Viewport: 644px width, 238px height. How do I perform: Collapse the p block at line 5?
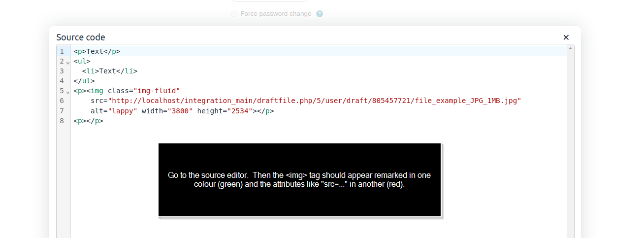[x=68, y=92]
